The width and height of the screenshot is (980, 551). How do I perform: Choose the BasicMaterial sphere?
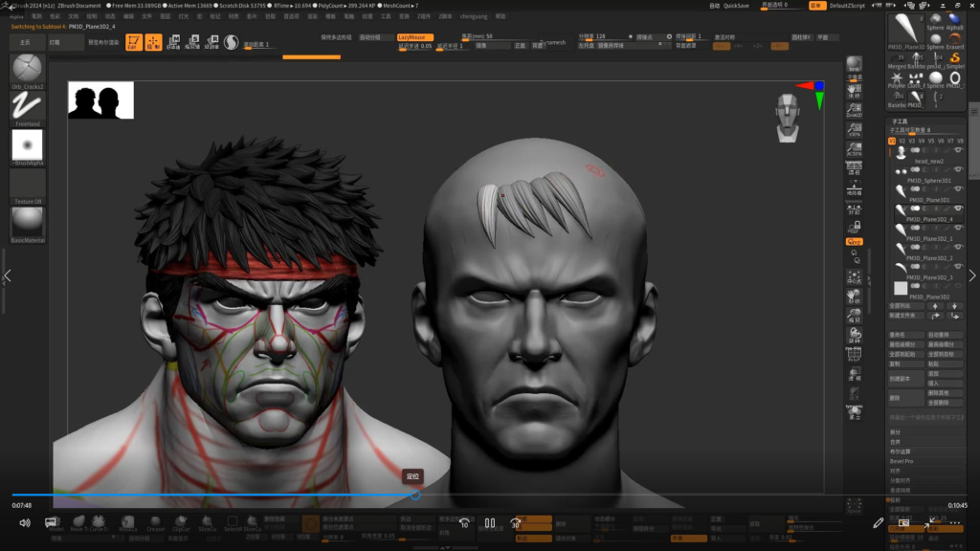(x=27, y=224)
